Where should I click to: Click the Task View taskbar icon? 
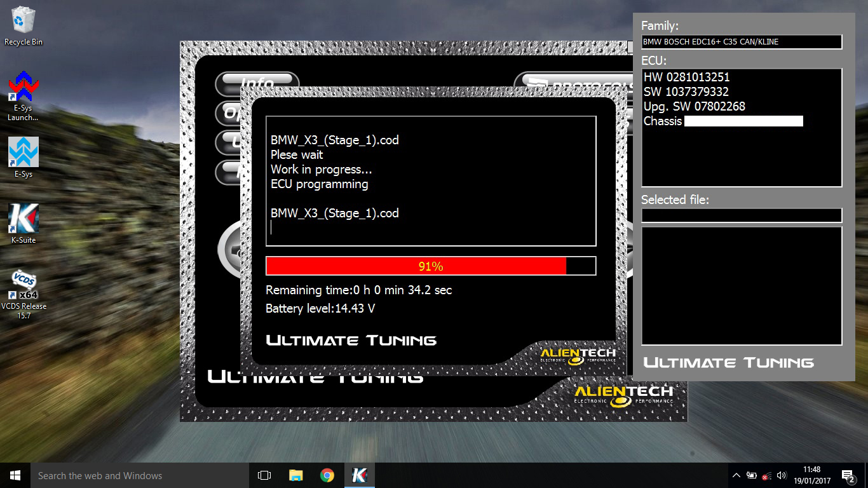point(264,475)
